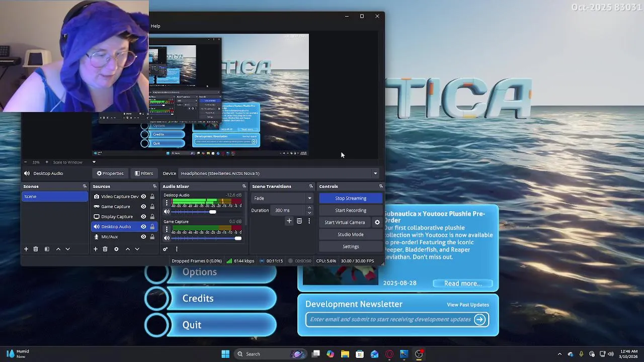The height and width of the screenshot is (362, 644).
Task: Open source Properties button
Action: [110, 173]
